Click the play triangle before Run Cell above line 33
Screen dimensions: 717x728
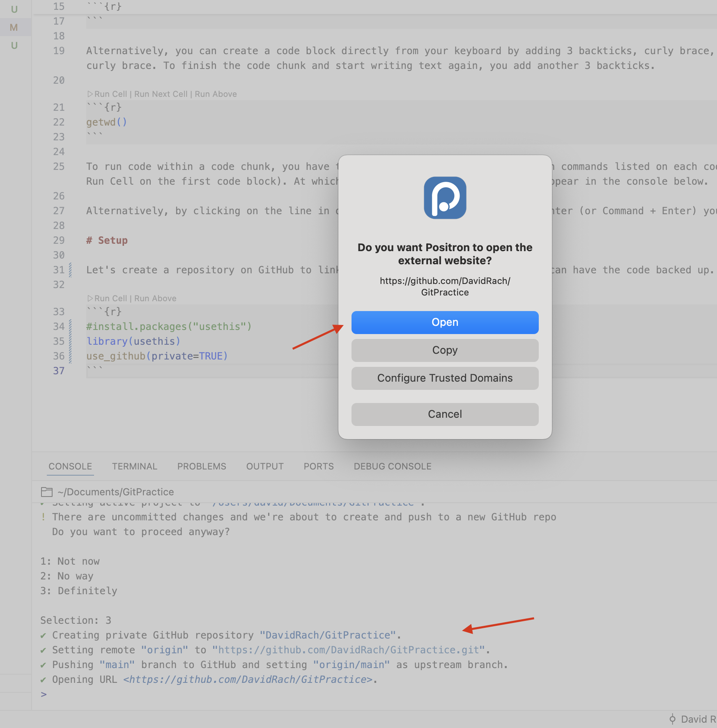90,298
